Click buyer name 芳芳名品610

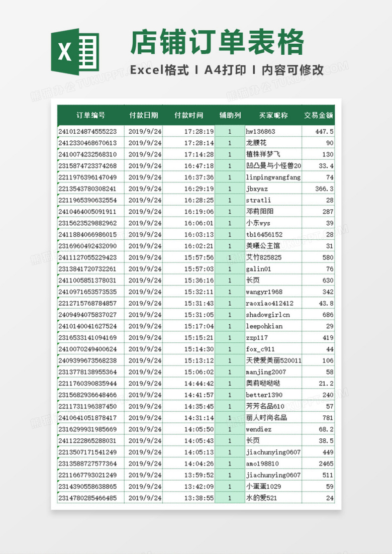tap(265, 406)
